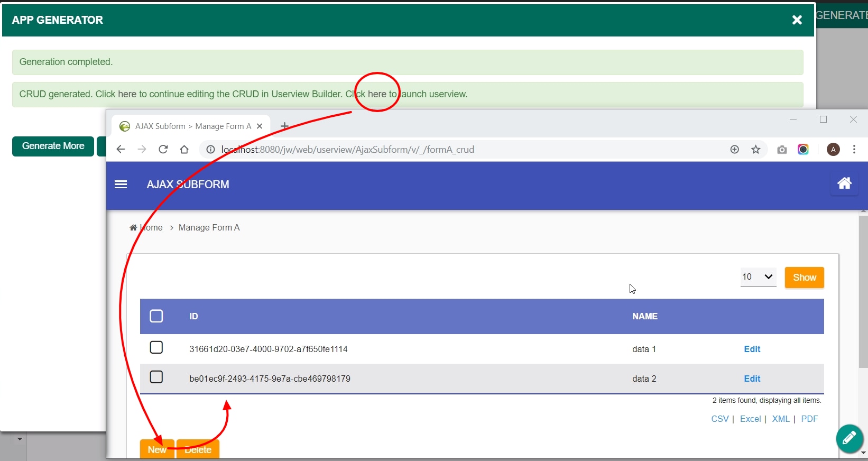Tick the checkbox for the data 2 row
Screen dimensions: 868x461
[x=156, y=377]
